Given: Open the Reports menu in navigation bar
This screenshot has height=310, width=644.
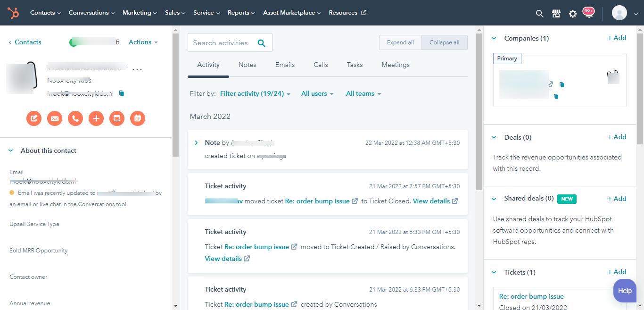Looking at the screenshot, I should (241, 13).
